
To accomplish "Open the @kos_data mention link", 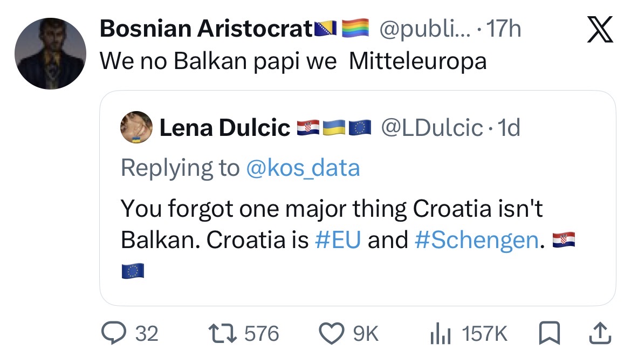I will pyautogui.click(x=303, y=168).
